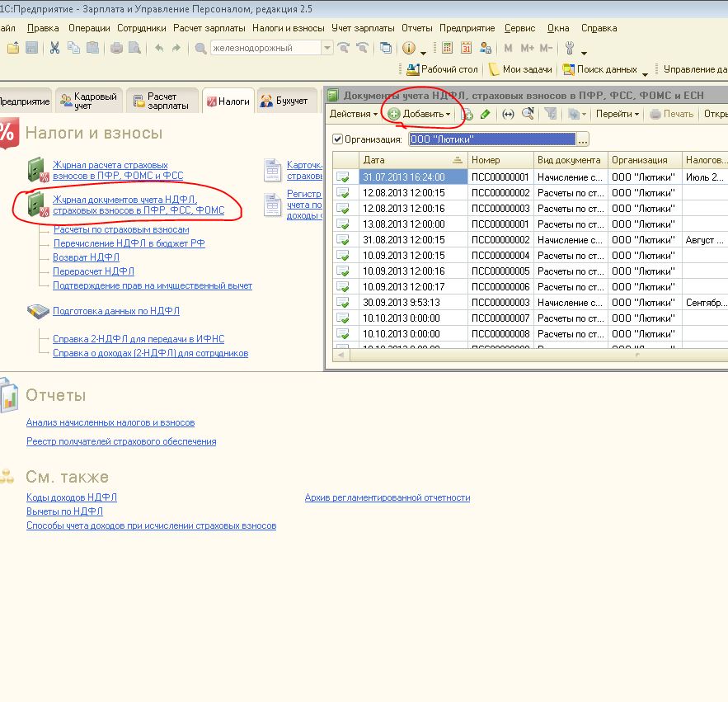Open the Отчеты menu
The width and height of the screenshot is (728, 702).
(417, 27)
